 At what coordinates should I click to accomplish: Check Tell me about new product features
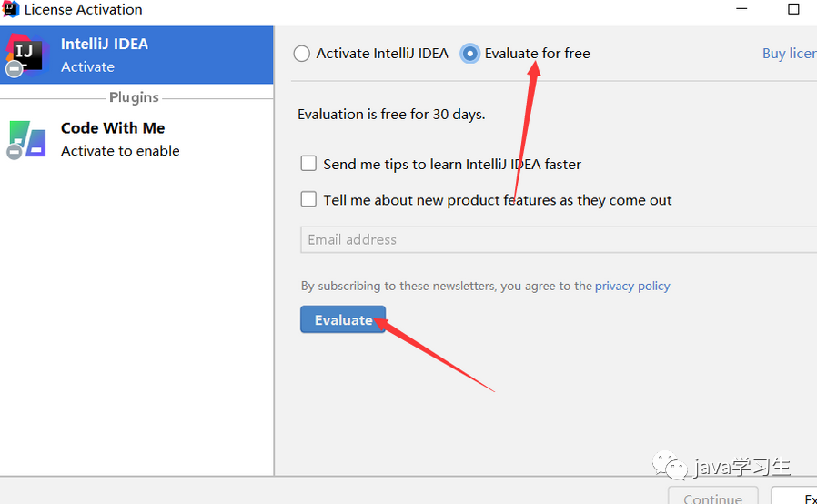(308, 199)
